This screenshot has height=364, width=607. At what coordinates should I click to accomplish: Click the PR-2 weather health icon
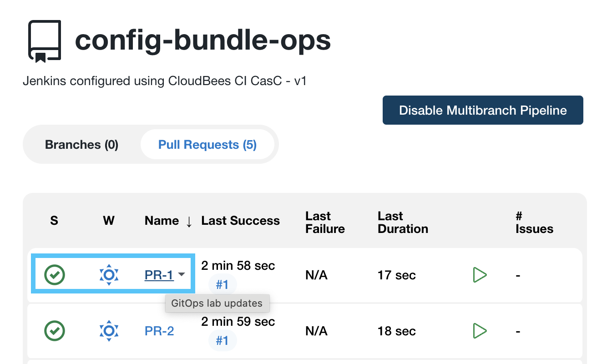coord(109,331)
